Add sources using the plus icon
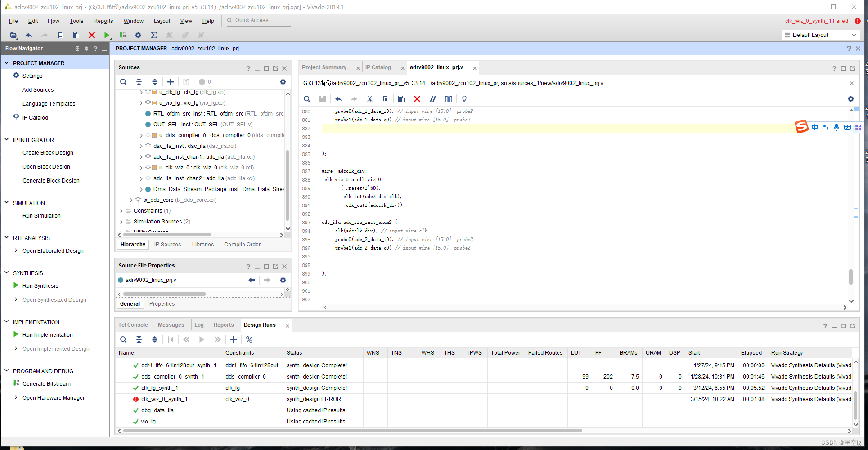This screenshot has width=868, height=450. pos(171,82)
